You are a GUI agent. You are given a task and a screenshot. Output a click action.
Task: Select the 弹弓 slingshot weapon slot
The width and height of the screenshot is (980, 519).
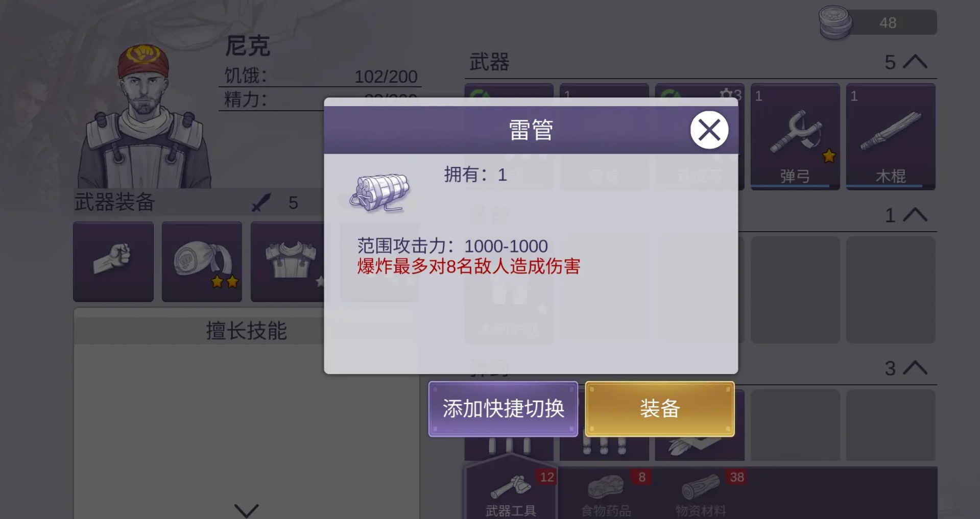[x=795, y=137]
